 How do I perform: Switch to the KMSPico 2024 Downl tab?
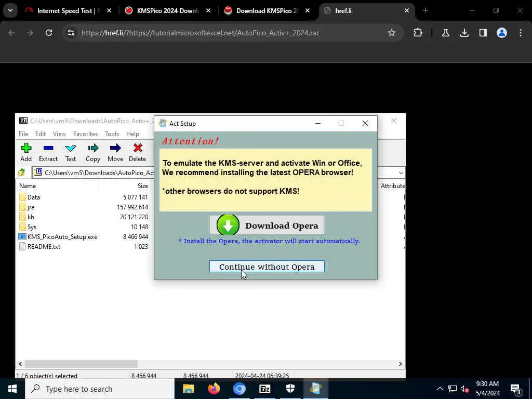point(167,10)
